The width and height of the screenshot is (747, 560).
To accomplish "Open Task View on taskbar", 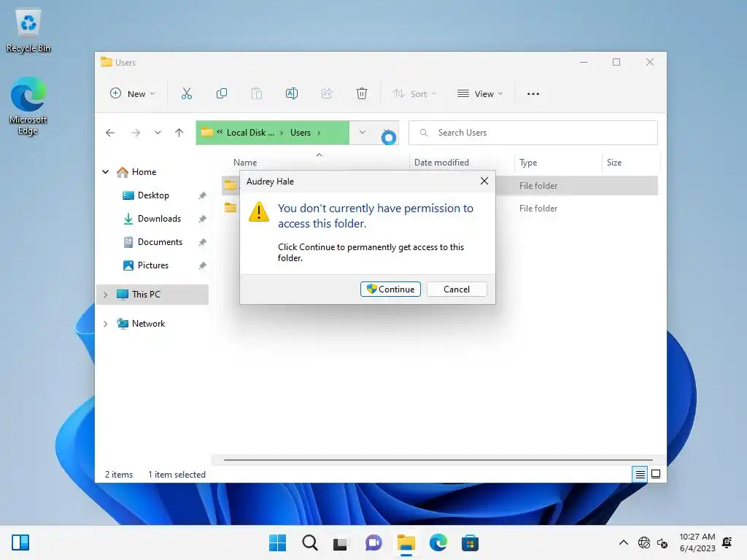I will [341, 542].
